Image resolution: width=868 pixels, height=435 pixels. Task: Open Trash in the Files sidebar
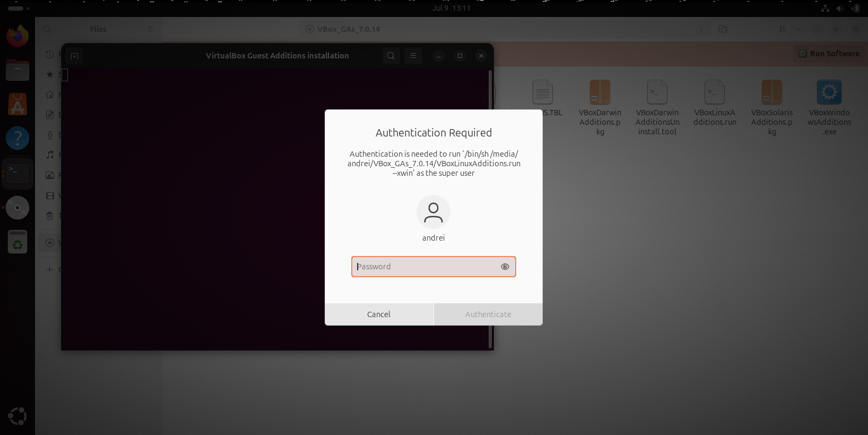pos(50,216)
